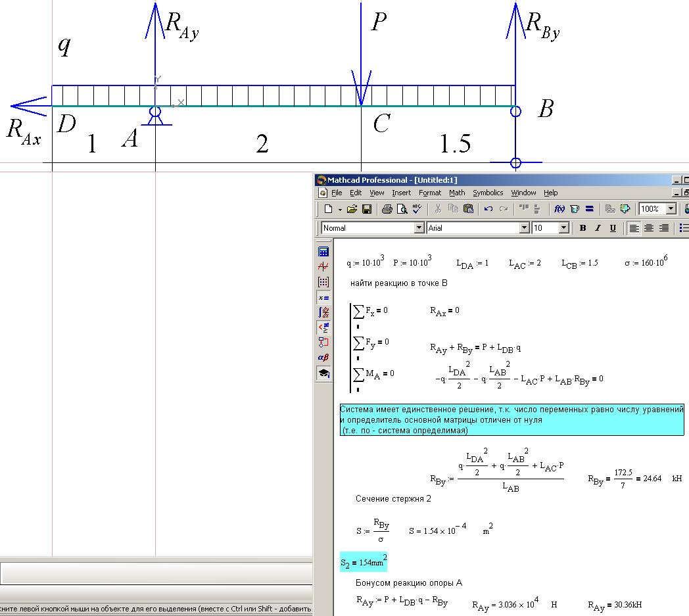The image size is (689, 616).
Task: Click the Save worksheet icon
Action: [x=367, y=209]
